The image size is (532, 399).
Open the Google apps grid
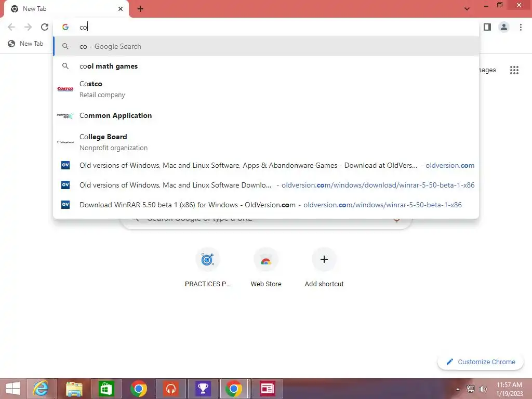[514, 70]
